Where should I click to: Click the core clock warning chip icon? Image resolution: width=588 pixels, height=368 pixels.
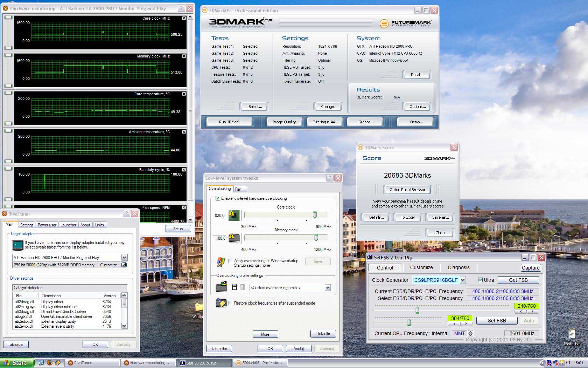[234, 215]
